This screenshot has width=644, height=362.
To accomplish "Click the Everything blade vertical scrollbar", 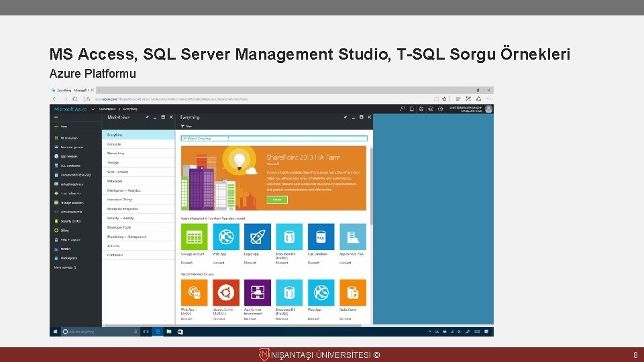I will pyautogui.click(x=371, y=187).
